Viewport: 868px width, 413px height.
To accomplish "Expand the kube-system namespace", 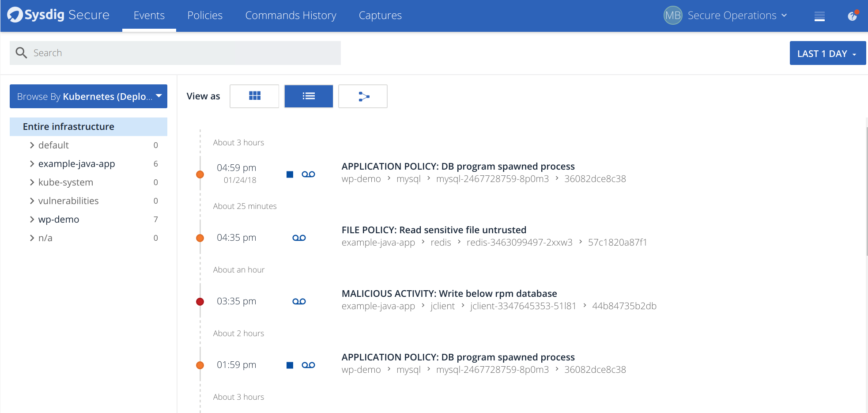I will click(x=32, y=182).
